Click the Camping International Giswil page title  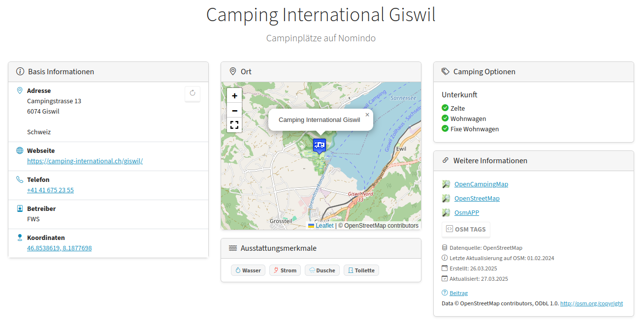[321, 15]
